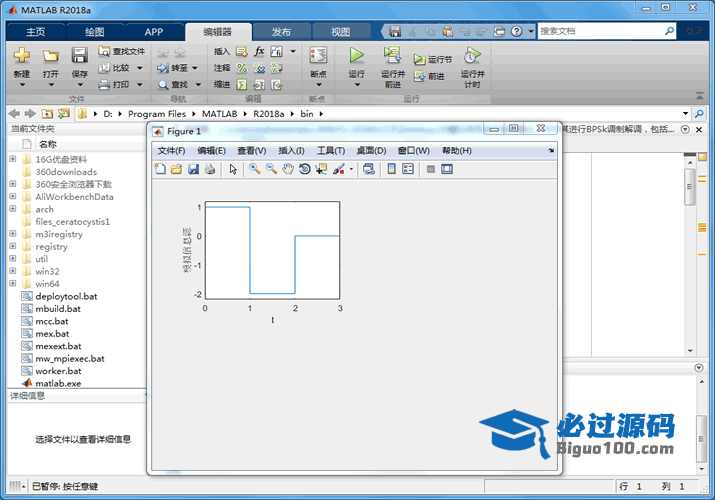The image size is (715, 500).
Task: Click the Print Figure icon in figure toolbar
Action: (x=210, y=169)
